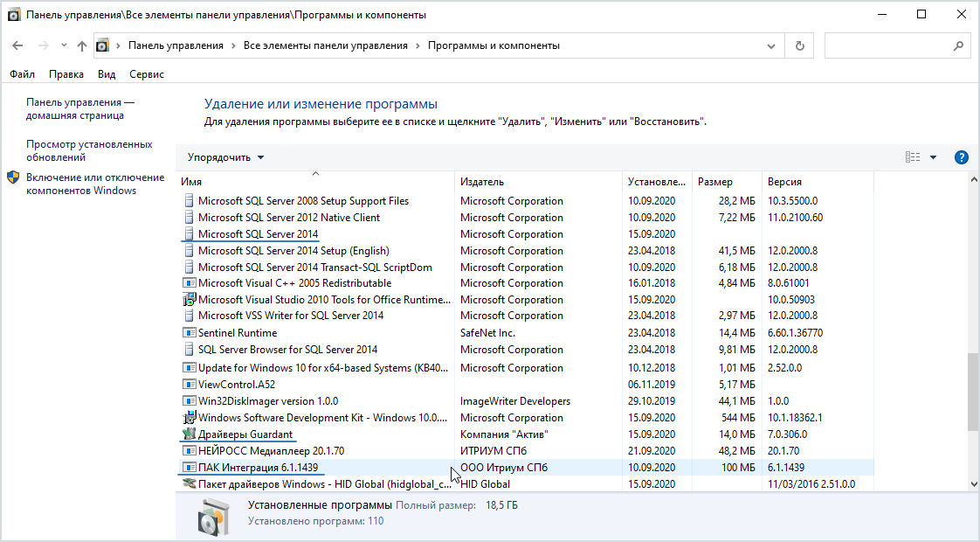Viewport: 980px width, 542px height.
Task: Click the search magnifier icon
Action: click(958, 45)
